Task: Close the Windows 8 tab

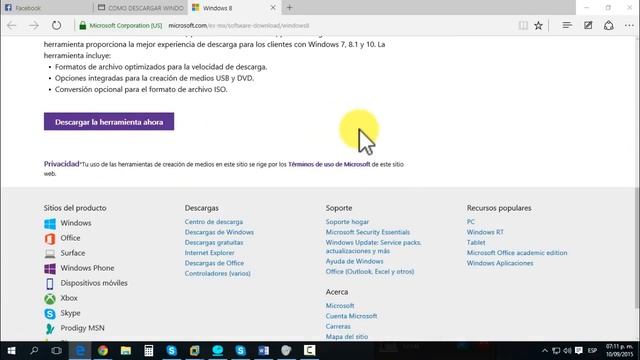Action: click(273, 7)
